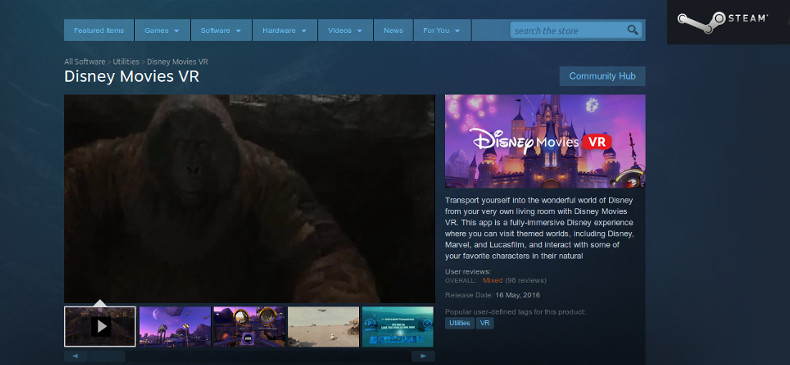Select the third screenshot thumbnail with gold rings
This screenshot has height=365, width=790.
tap(249, 327)
